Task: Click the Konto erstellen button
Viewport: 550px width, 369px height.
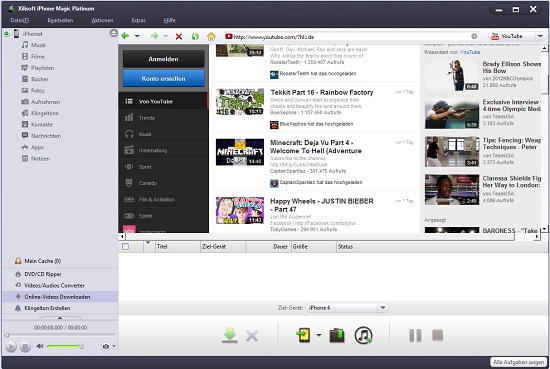Action: (163, 79)
